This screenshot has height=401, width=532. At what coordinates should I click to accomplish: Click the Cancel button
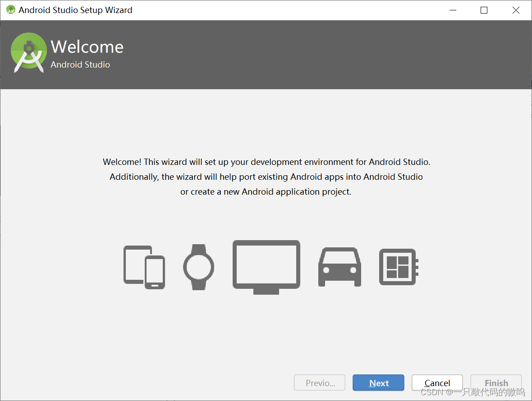click(437, 383)
